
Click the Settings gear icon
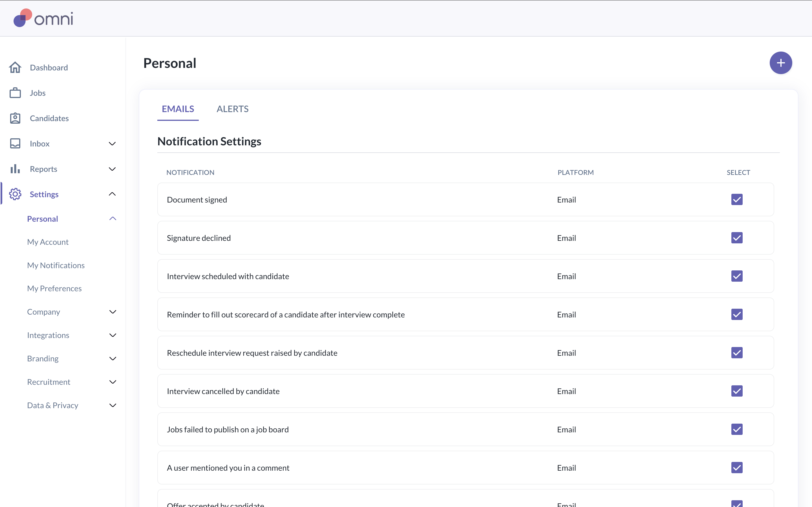[x=15, y=194]
